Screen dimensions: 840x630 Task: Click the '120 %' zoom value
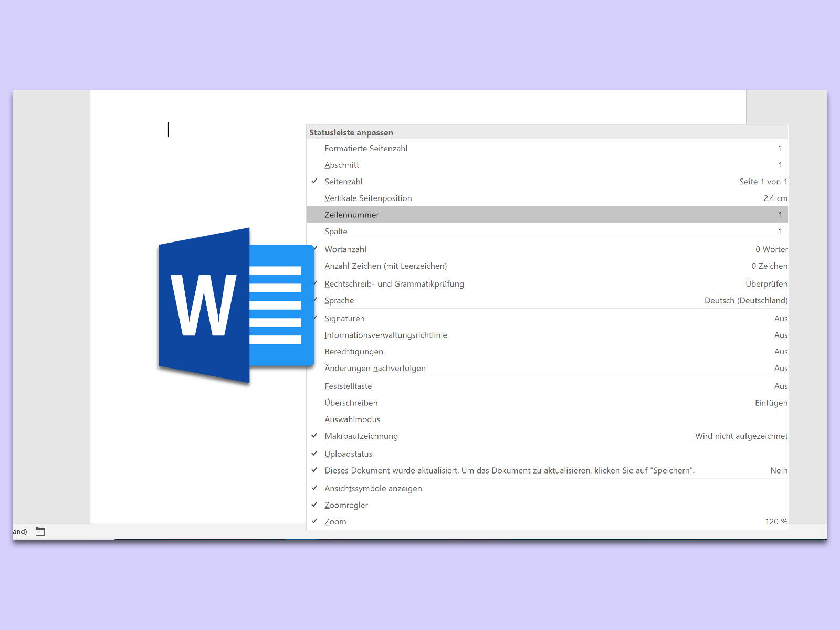point(776,522)
